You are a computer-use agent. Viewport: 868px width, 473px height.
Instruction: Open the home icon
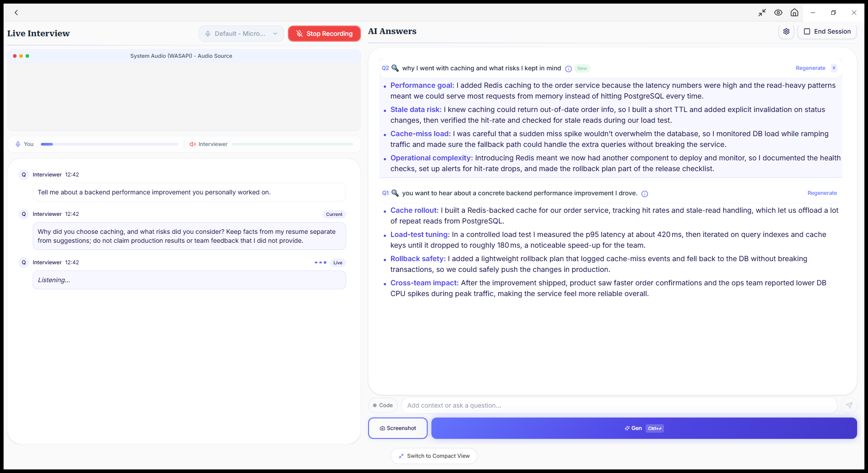[794, 13]
